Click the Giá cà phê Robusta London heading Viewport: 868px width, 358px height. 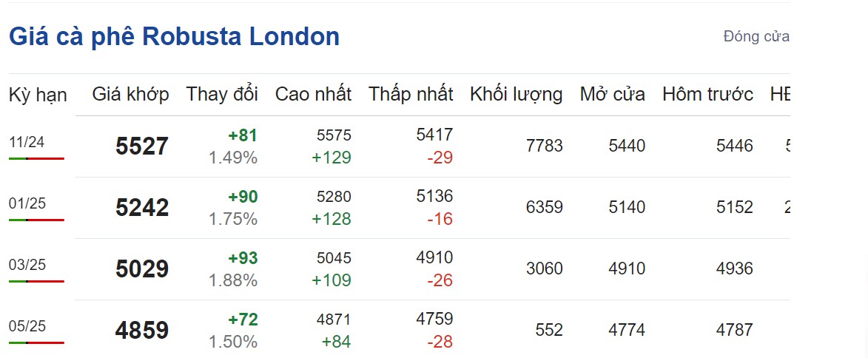[174, 36]
